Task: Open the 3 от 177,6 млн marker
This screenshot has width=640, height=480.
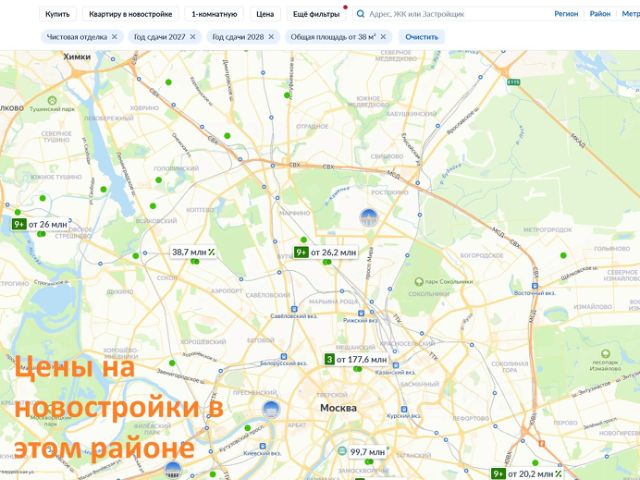Action: click(356, 359)
